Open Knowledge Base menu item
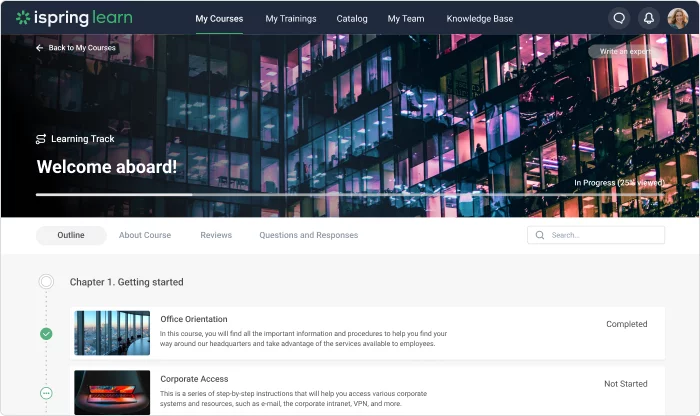This screenshot has width=700, height=416. (x=479, y=19)
